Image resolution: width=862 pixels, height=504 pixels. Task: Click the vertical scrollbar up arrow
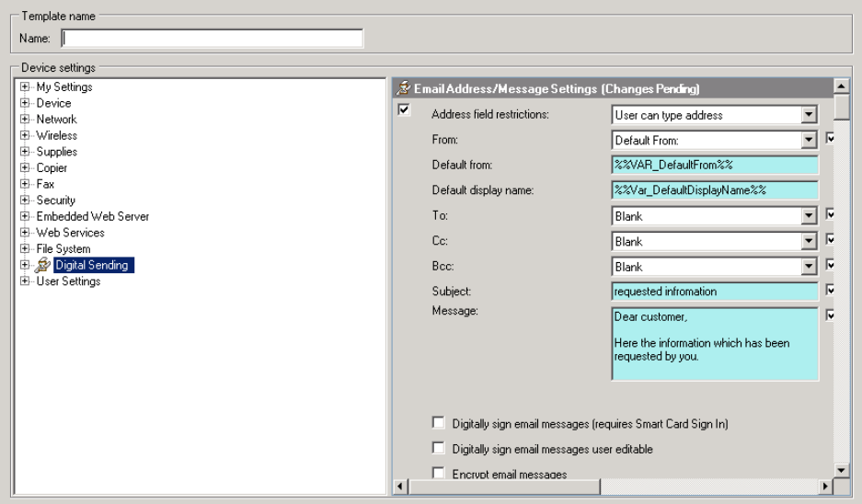[x=841, y=86]
